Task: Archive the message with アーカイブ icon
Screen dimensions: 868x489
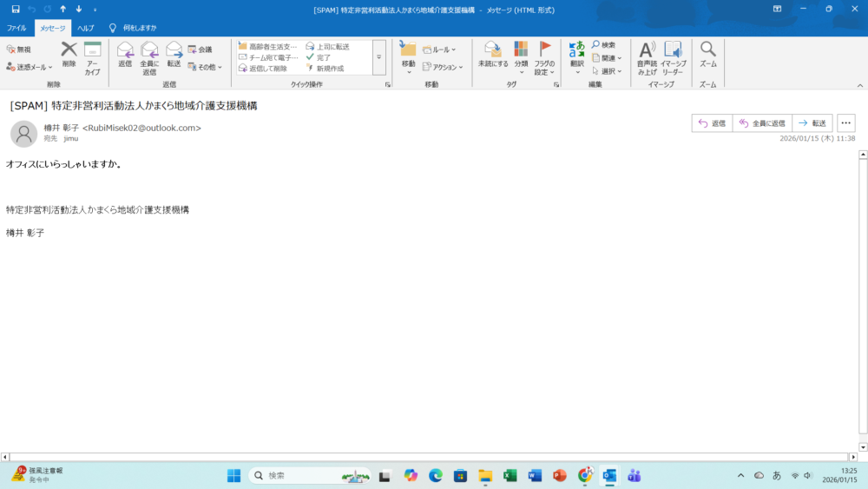Action: click(x=92, y=50)
